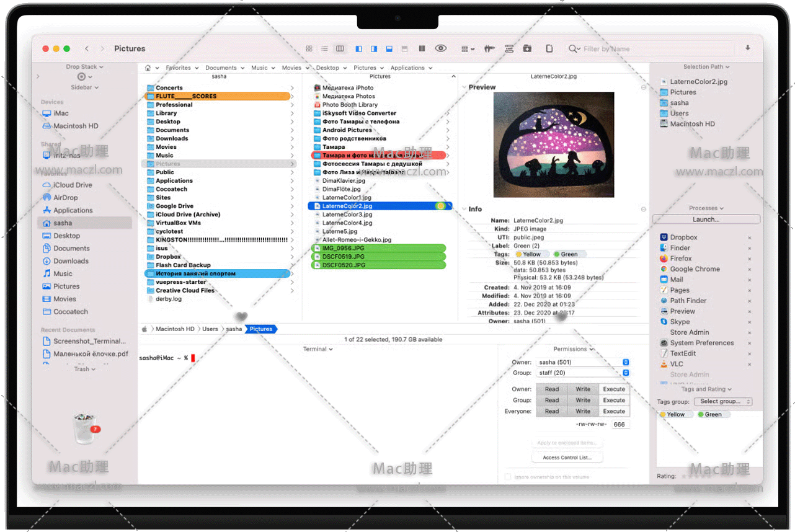Click the Quick Look eye icon
Viewport: 795px width, 532px height.
coord(441,48)
